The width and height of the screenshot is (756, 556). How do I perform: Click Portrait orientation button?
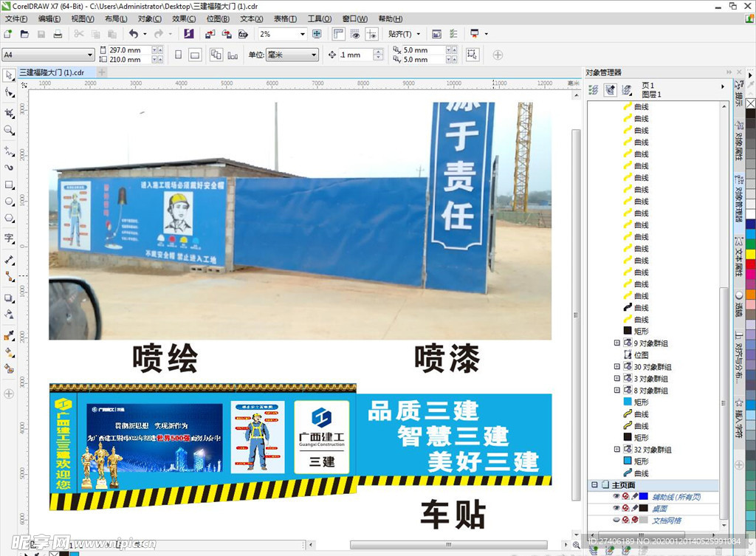click(x=178, y=55)
